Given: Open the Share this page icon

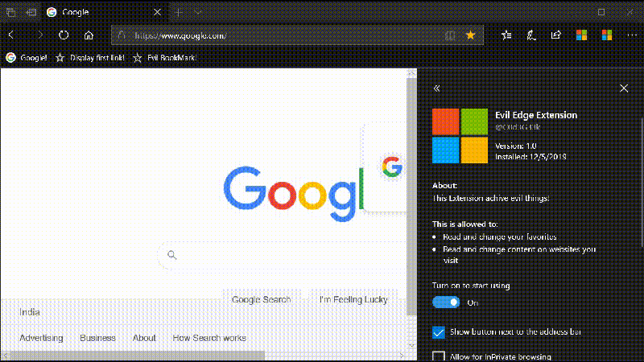Looking at the screenshot, I should 555,35.
